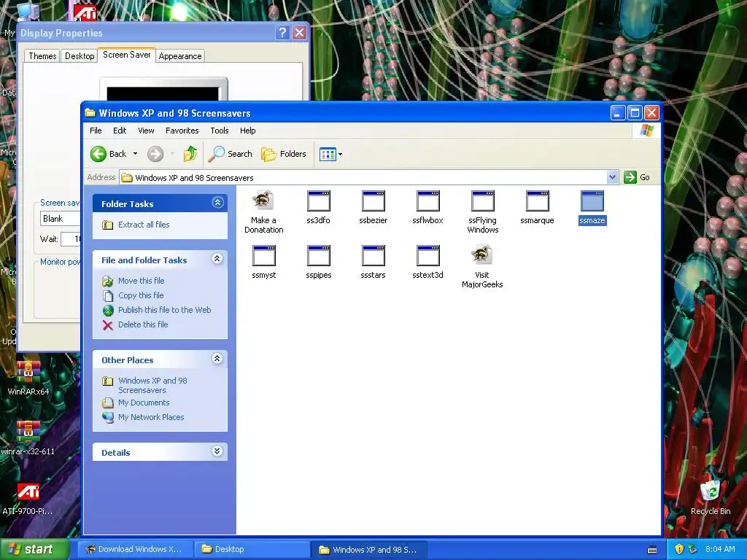This screenshot has height=560, width=747.
Task: Open the Tools menu
Action: point(220,131)
